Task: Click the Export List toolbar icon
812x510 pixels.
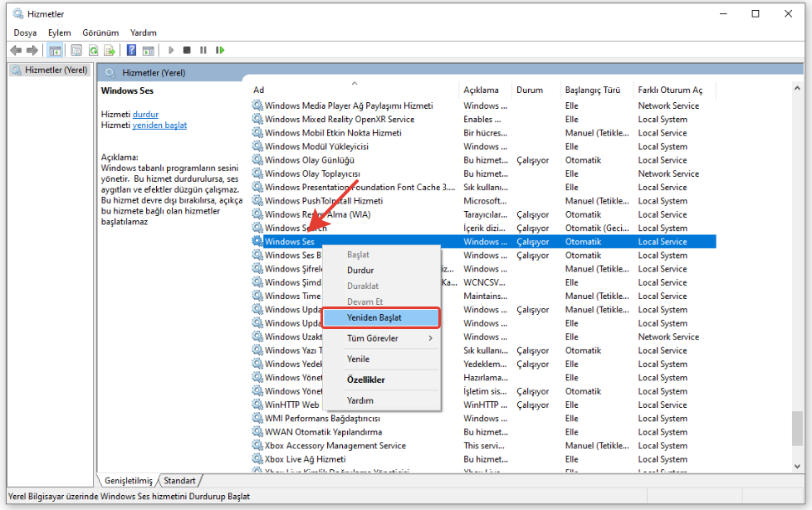Action: [110, 51]
